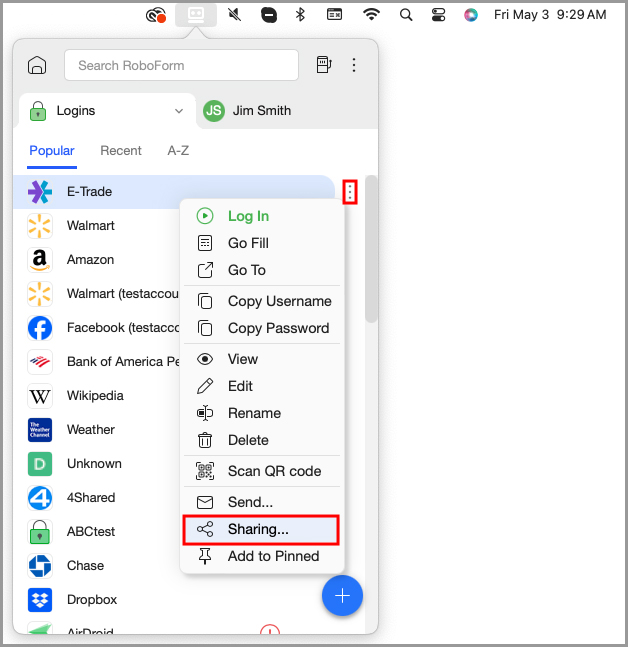Select Add to Pinned in the menu
The height and width of the screenshot is (647, 628).
click(262, 556)
